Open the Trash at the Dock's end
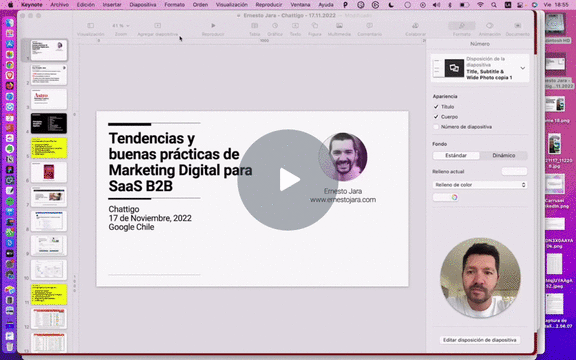Viewport: 576px width, 360px height. 10,346
